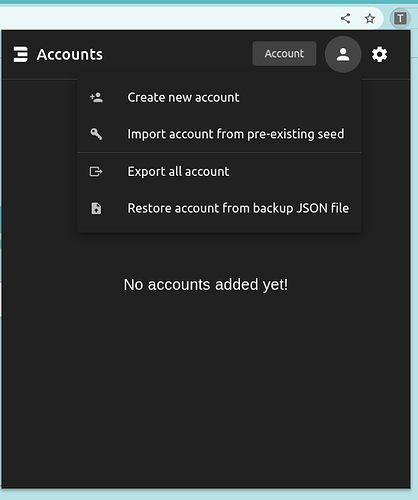This screenshot has width=418, height=500.
Task: Open the T extension icon in toolbar
Action: click(x=400, y=18)
